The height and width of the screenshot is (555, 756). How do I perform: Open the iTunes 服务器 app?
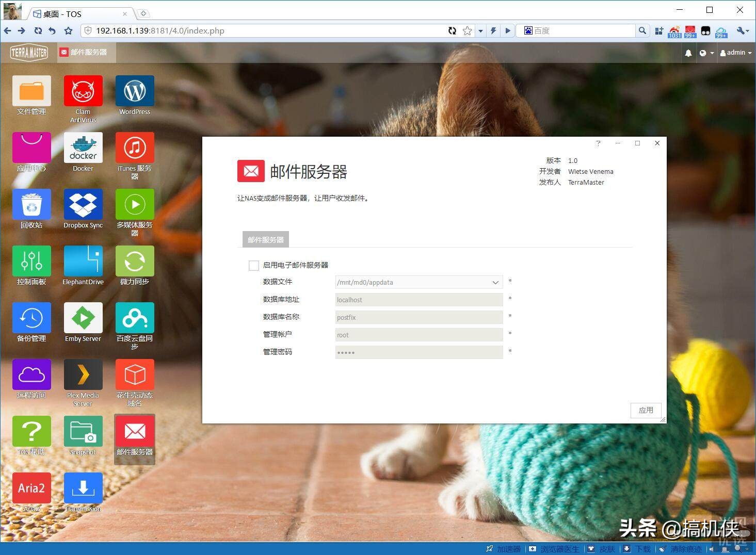tap(134, 150)
